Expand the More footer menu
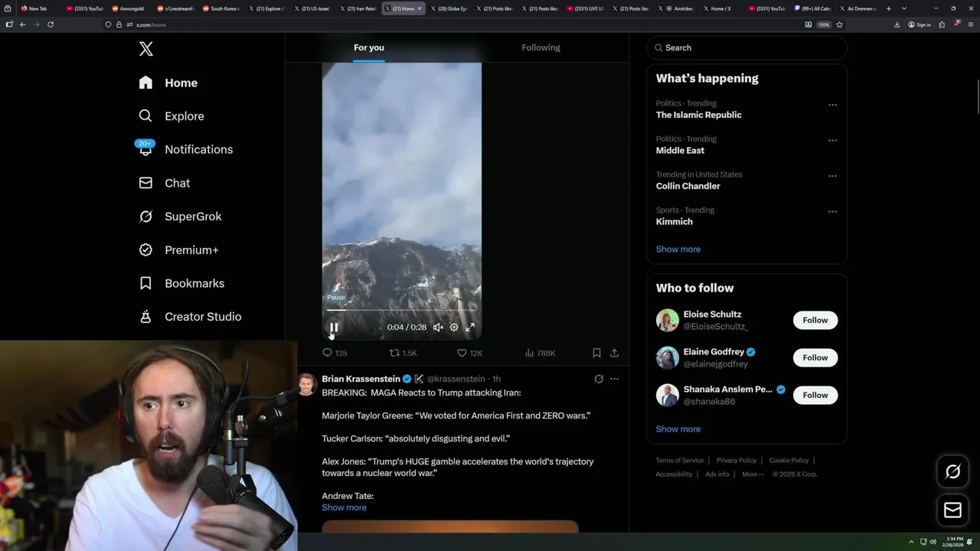 pyautogui.click(x=753, y=474)
